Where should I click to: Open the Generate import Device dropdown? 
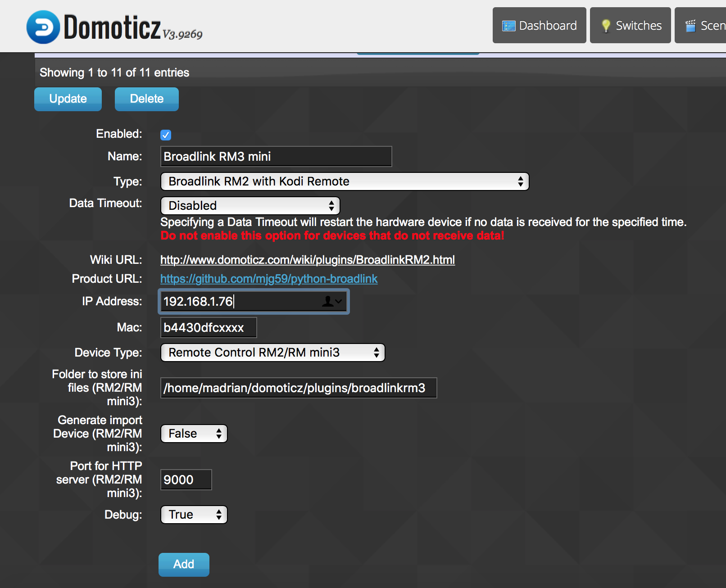coord(194,434)
